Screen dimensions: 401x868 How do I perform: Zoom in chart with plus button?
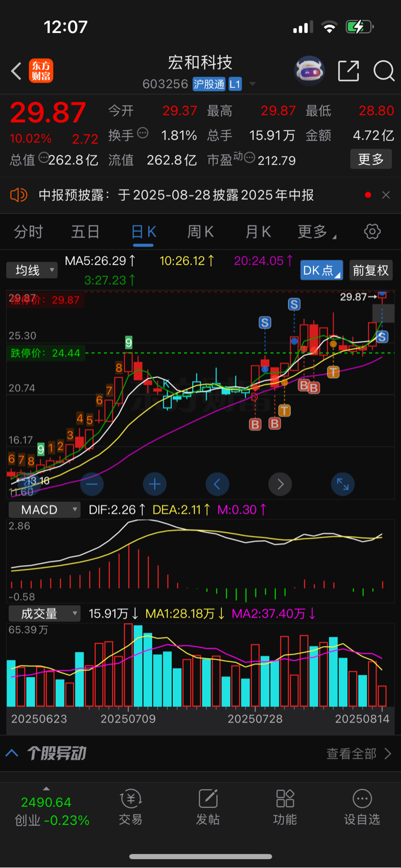click(155, 484)
